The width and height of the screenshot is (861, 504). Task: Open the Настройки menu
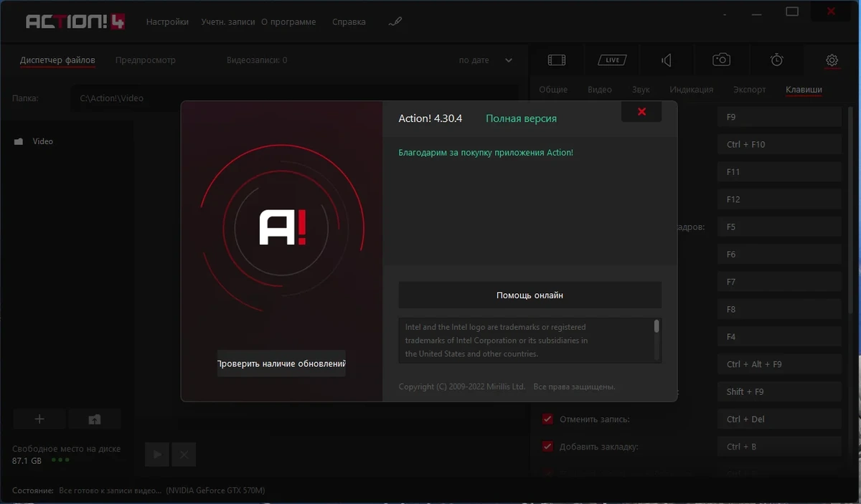coord(167,22)
